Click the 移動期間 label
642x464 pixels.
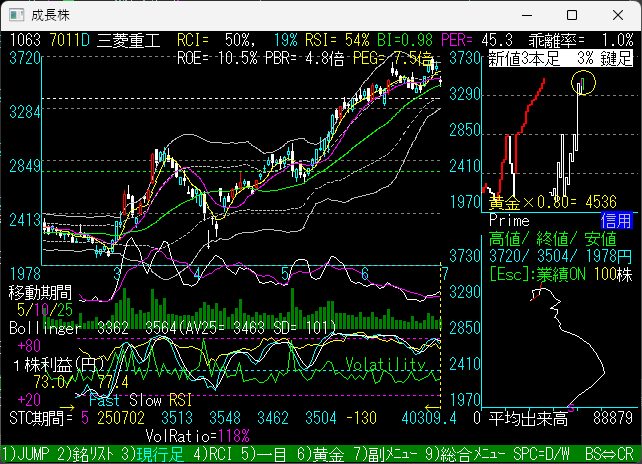[41, 293]
